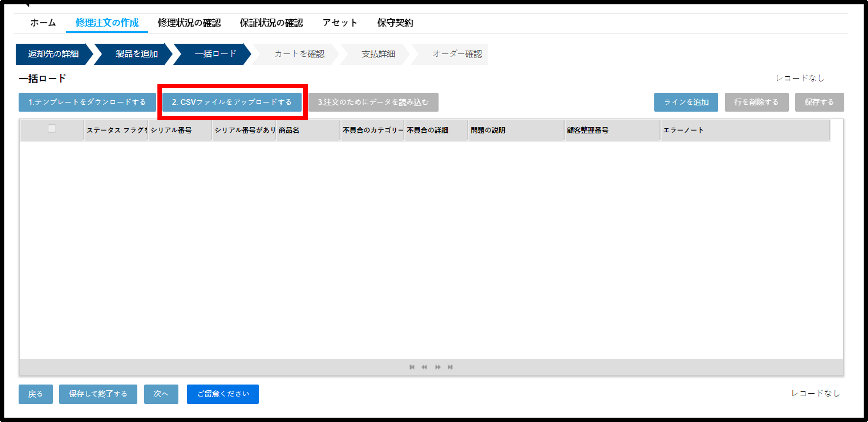Screen dimensions: 868x422
Task: Jump to the last page of records
Action: [450, 367]
